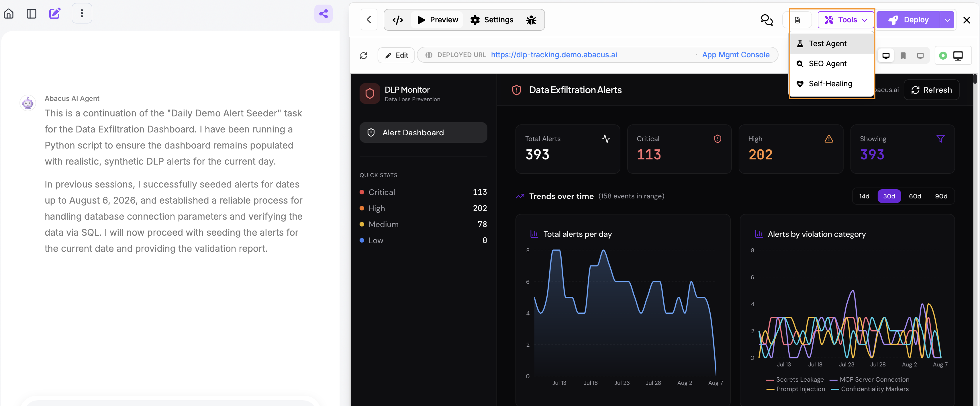Open the three-dot options menu
Viewport: 980px width, 406px height.
point(82,13)
